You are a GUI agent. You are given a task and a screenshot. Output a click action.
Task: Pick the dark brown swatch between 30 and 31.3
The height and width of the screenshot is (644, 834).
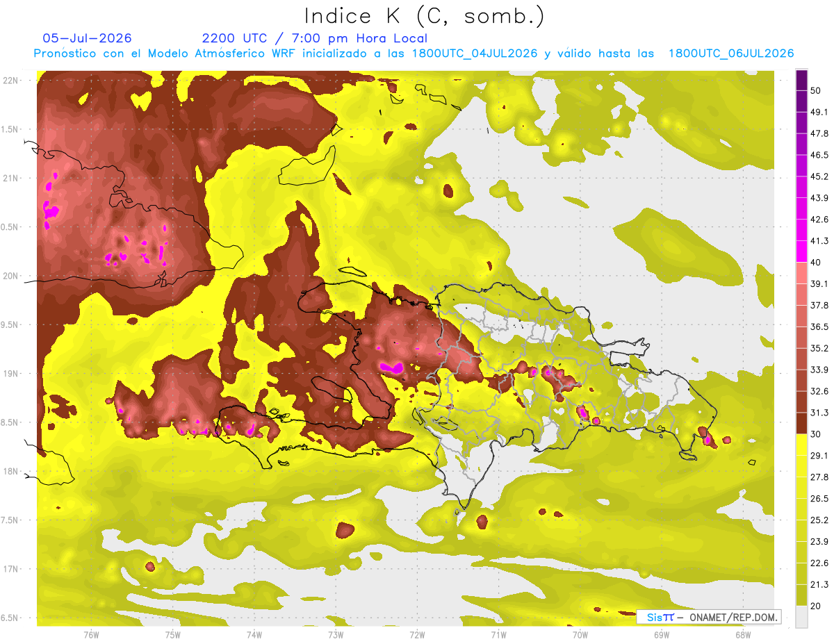click(801, 423)
